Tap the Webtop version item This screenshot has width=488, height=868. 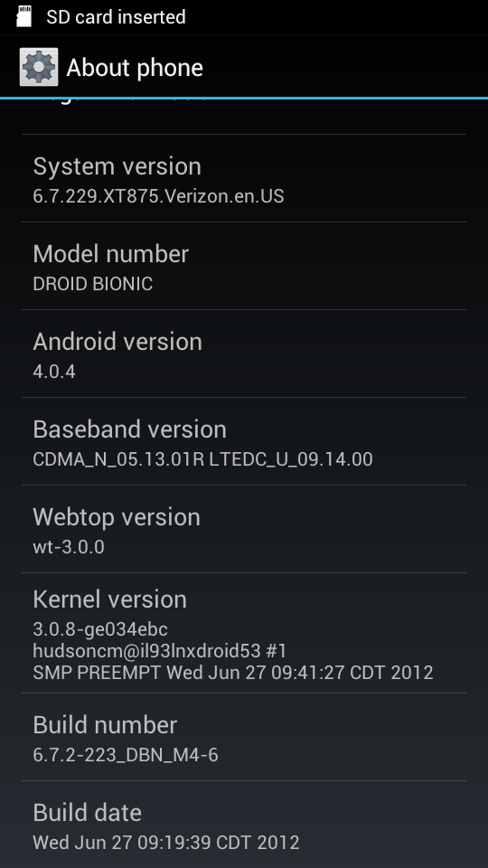[244, 529]
